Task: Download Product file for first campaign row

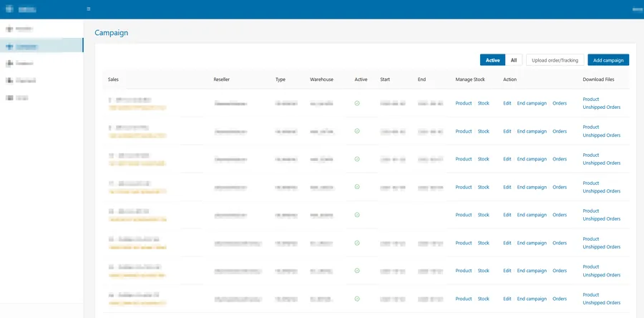Action: (x=590, y=99)
